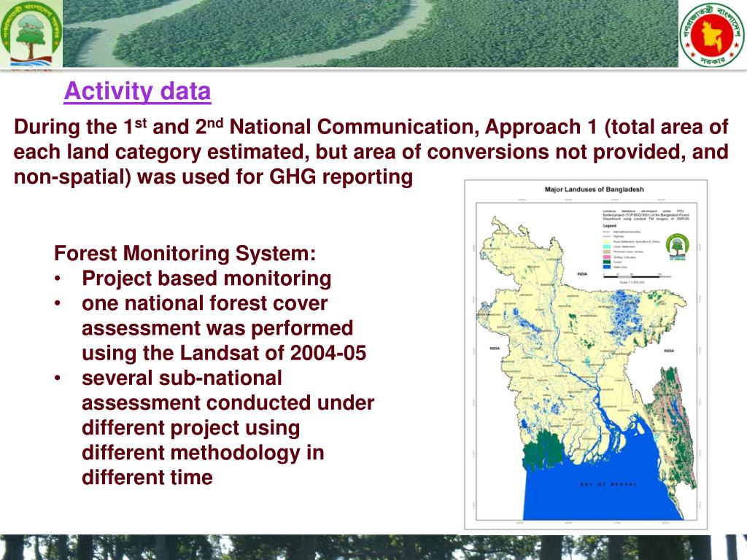Screen dimensions: 747x560
Task: Select the text 'Forest Monitoring System:'
Action: click(x=185, y=253)
